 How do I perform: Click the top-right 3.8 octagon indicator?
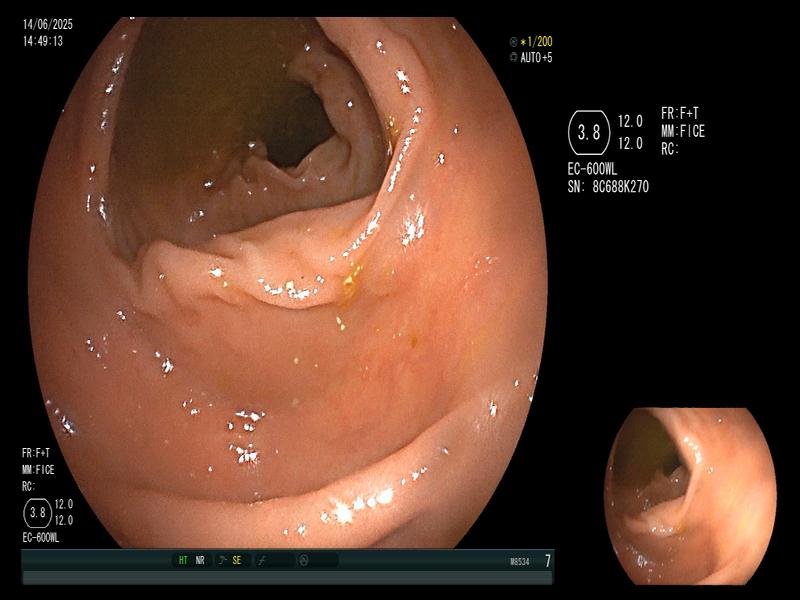pos(589,133)
